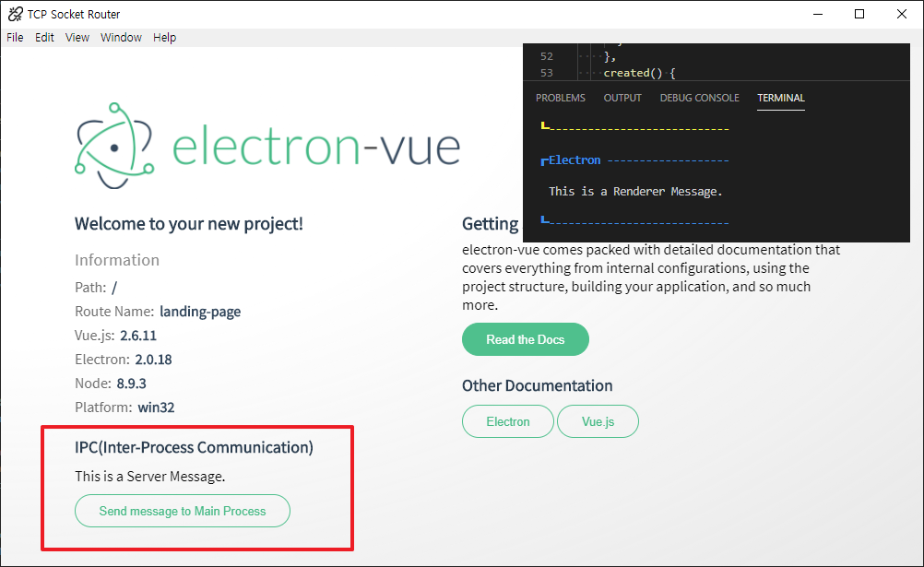Maximize the TCP Socket Router window
The height and width of the screenshot is (567, 924).
click(x=859, y=14)
